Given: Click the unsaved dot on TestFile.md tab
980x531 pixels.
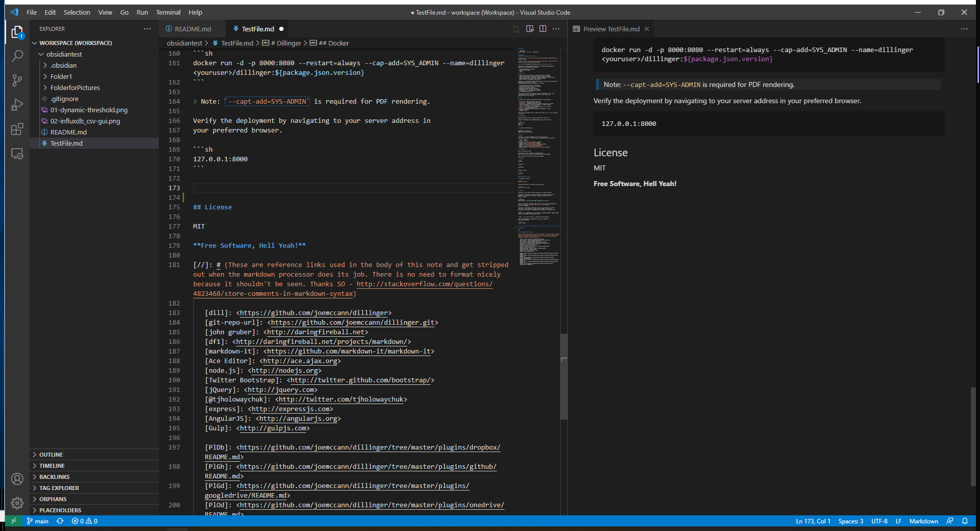Looking at the screenshot, I should point(282,29).
